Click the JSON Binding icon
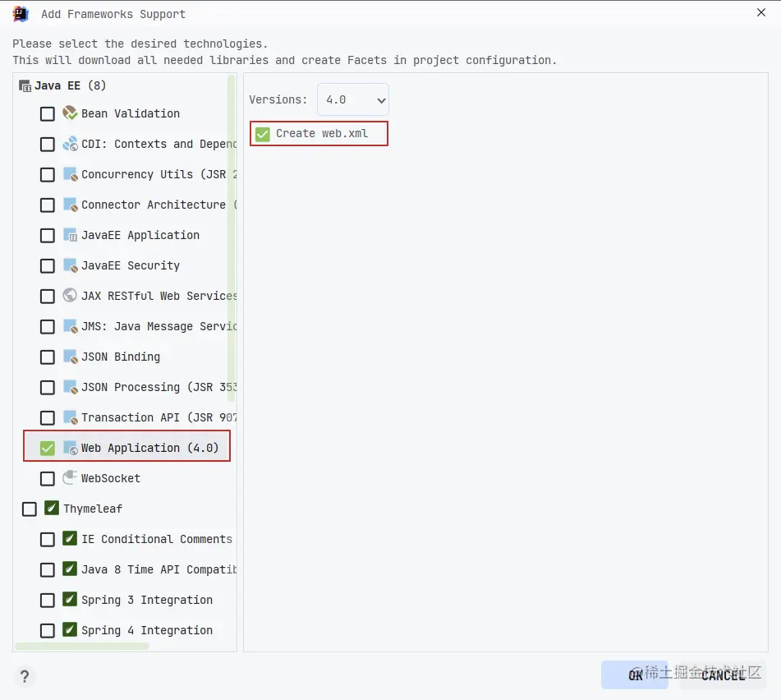This screenshot has height=700, width=781. [x=70, y=357]
